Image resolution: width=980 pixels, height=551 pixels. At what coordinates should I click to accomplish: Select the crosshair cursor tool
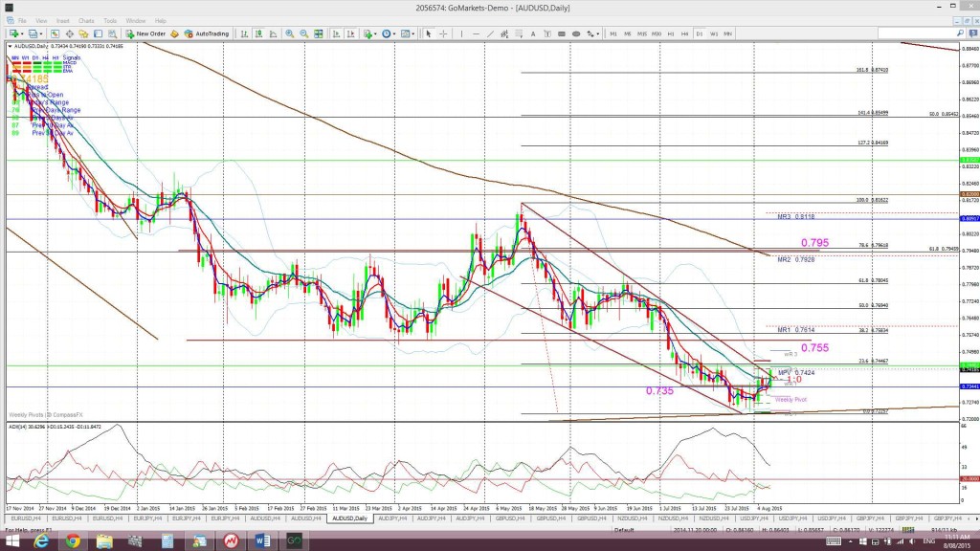(443, 33)
